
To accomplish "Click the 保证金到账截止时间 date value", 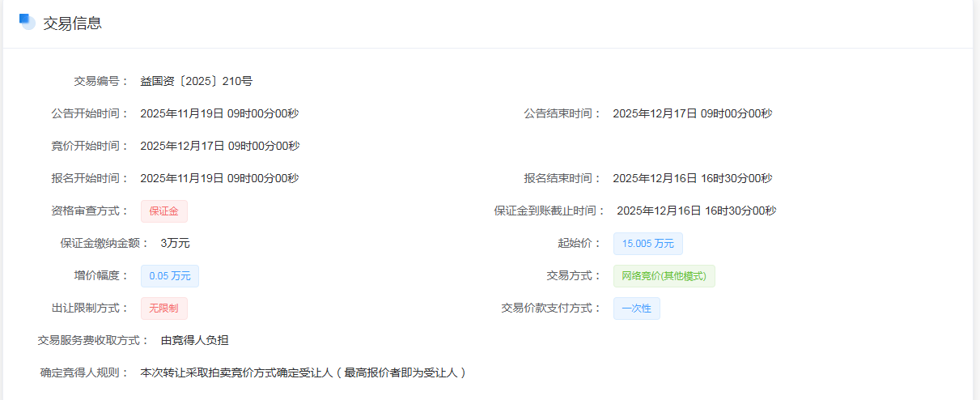I will [696, 211].
